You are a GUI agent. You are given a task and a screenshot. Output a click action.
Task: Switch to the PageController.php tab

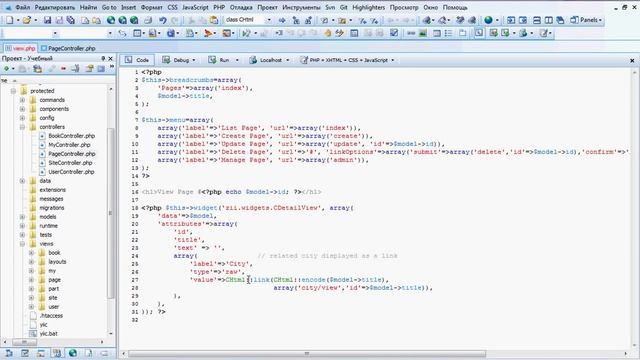coord(68,48)
